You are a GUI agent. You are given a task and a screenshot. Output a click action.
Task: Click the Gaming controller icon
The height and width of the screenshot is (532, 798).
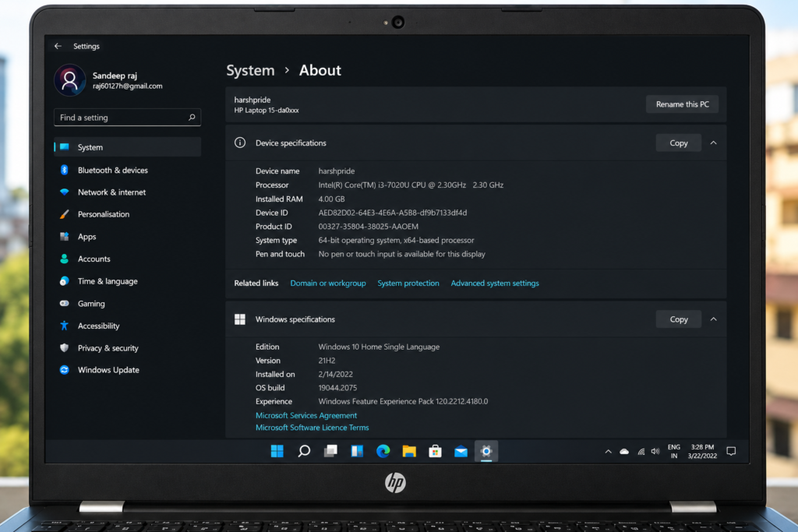64,303
